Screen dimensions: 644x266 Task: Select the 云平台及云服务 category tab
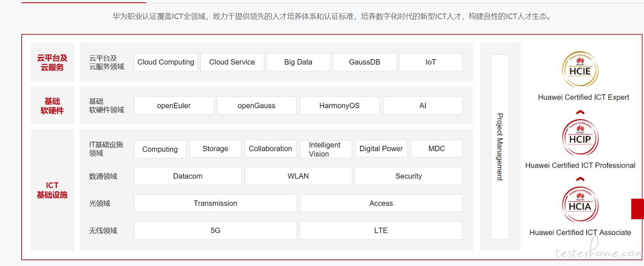[x=52, y=62]
